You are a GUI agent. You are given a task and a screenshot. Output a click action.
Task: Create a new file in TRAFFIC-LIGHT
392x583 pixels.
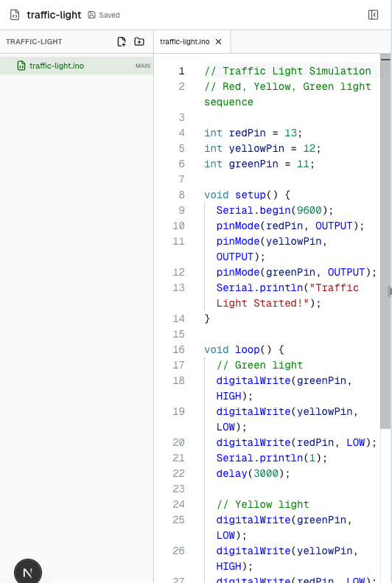click(122, 41)
